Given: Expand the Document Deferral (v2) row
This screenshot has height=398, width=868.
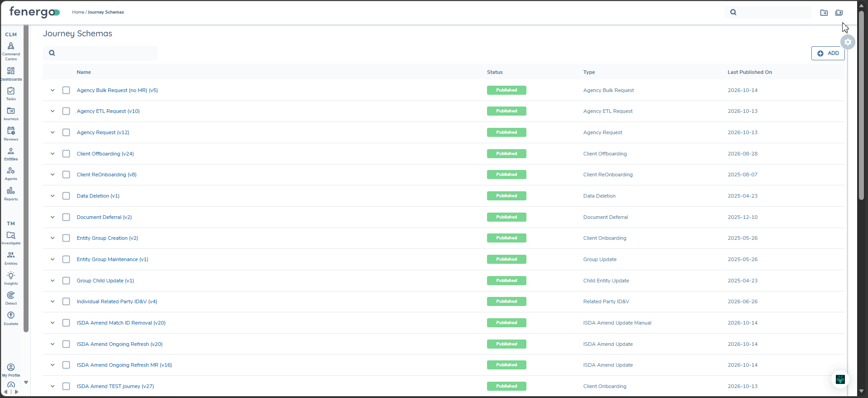Looking at the screenshot, I should 53,217.
